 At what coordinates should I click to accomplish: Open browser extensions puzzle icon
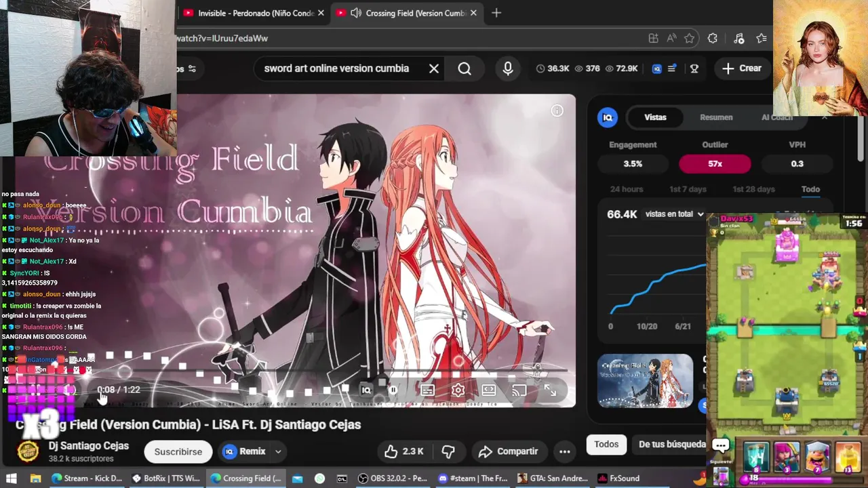click(x=712, y=39)
